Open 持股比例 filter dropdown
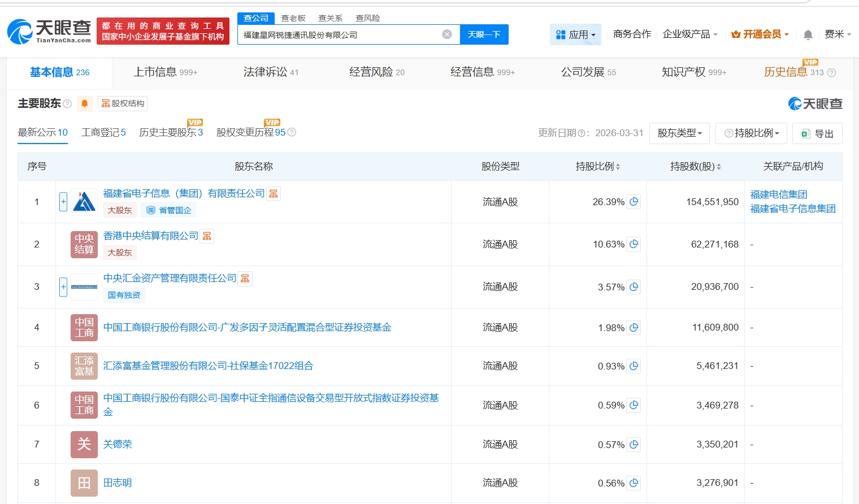 pos(751,133)
